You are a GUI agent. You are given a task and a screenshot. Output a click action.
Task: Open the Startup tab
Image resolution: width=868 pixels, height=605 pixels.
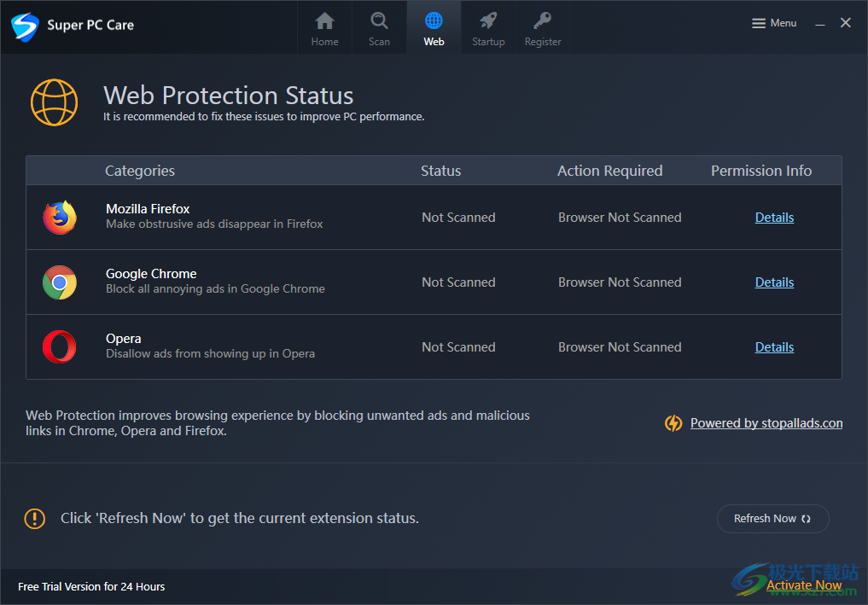488,28
